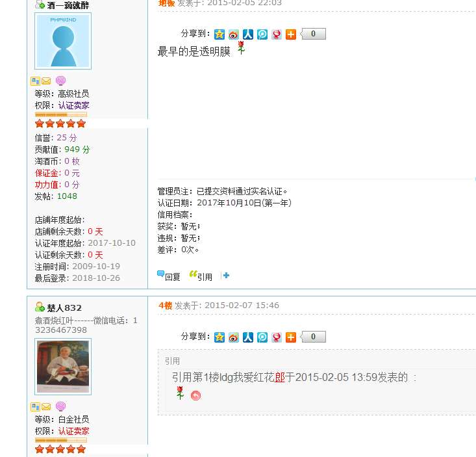The image size is (476, 457).
Task: View profile card icon of 楚人832
Action: coord(35,406)
